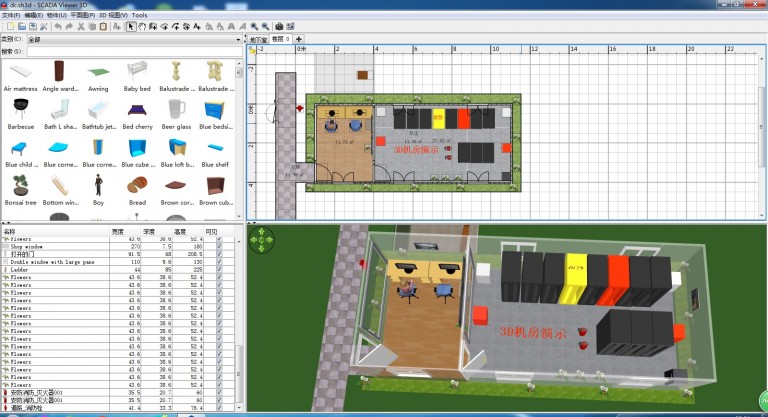The height and width of the screenshot is (417, 768).
Task: Toggle visibility of Shop window row
Action: 219,247
